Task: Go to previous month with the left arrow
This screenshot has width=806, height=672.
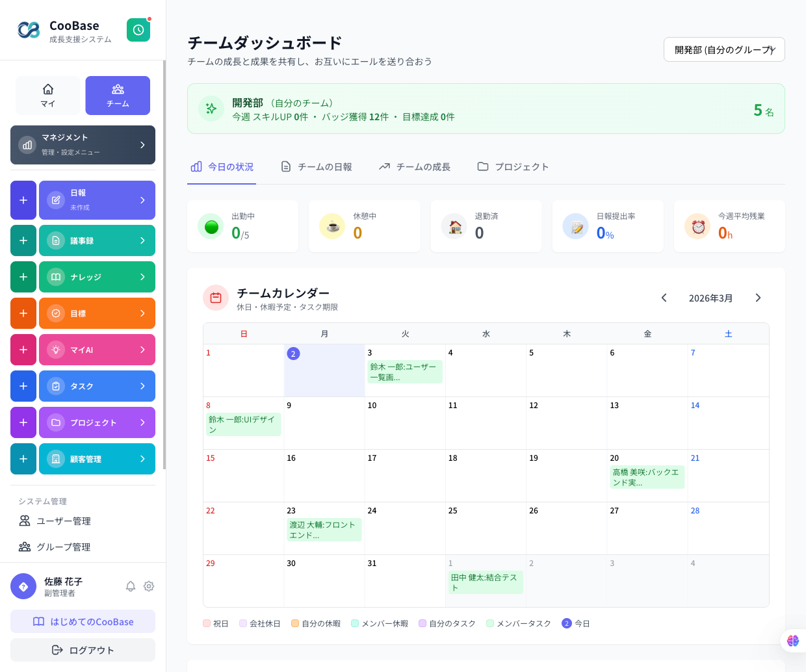Action: (x=664, y=298)
